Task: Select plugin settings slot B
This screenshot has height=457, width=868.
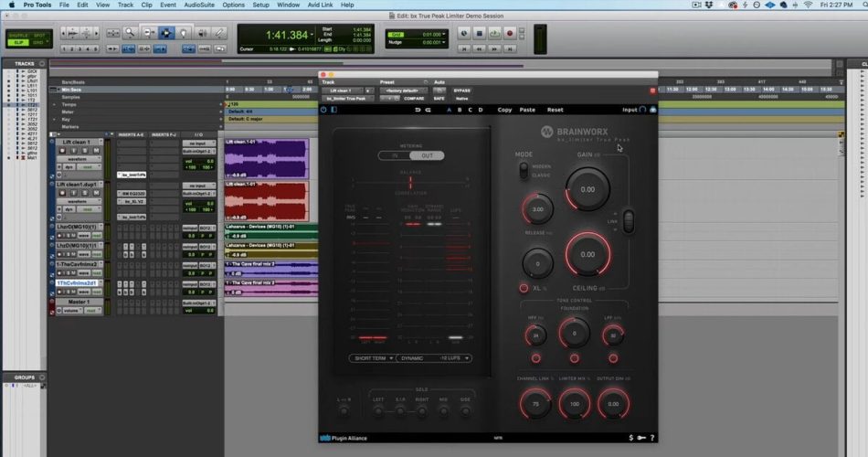Action: [460, 110]
